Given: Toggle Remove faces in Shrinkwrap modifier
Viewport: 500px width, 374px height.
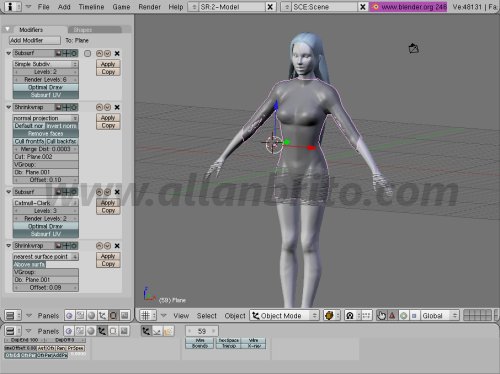Looking at the screenshot, I should (x=46, y=134).
